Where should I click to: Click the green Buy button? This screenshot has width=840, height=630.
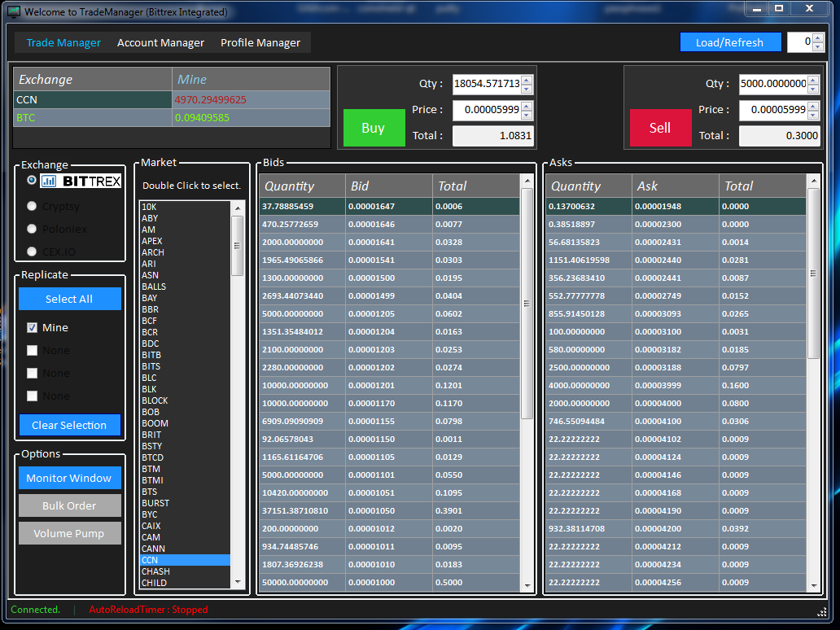tap(374, 128)
